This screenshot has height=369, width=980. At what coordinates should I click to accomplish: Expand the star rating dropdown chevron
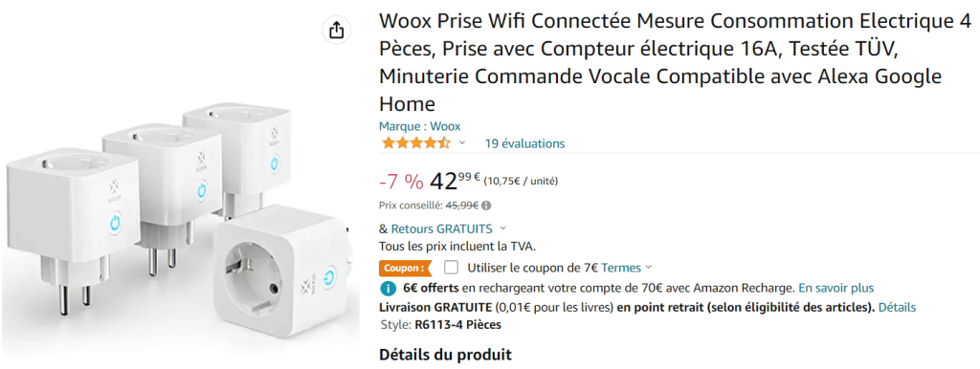(462, 143)
